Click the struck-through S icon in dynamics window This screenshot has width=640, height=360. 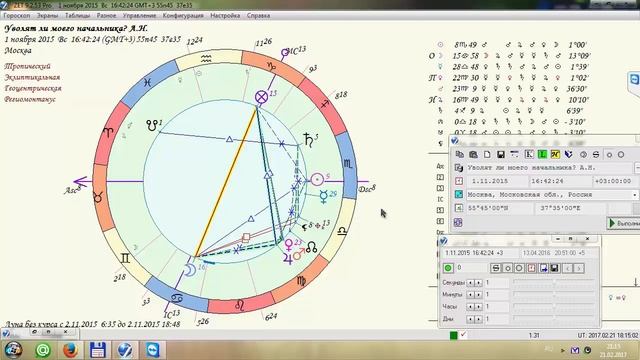point(496,268)
